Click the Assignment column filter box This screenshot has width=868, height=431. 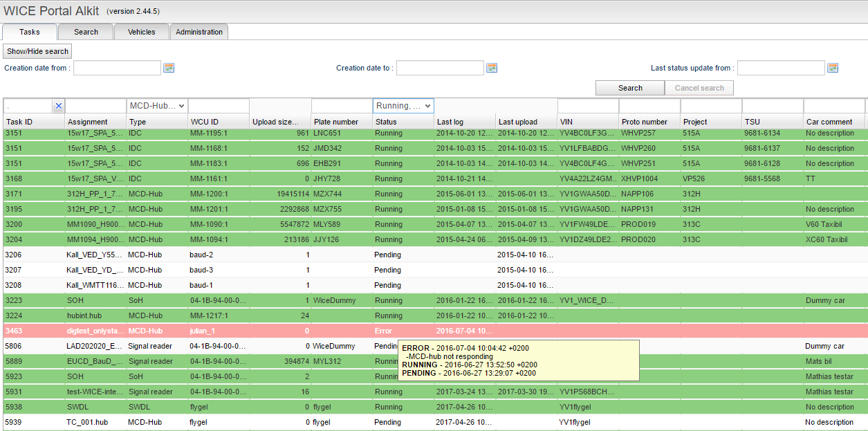pyautogui.click(x=95, y=106)
